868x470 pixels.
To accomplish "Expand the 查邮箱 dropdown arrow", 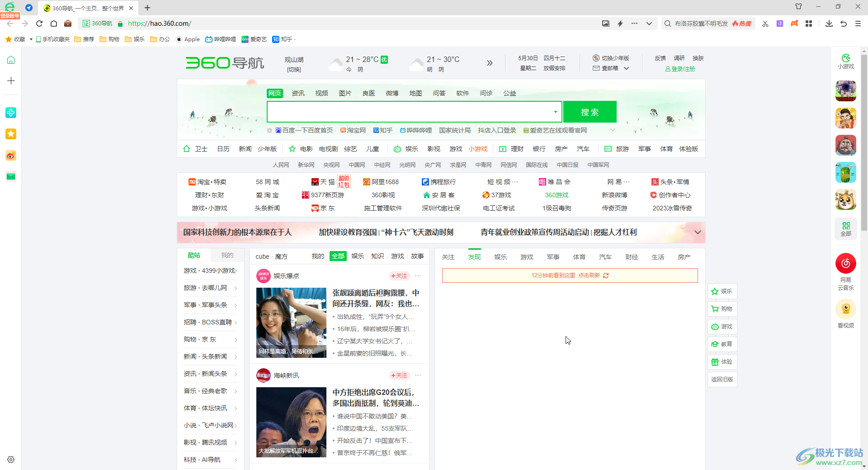I will click(x=627, y=68).
